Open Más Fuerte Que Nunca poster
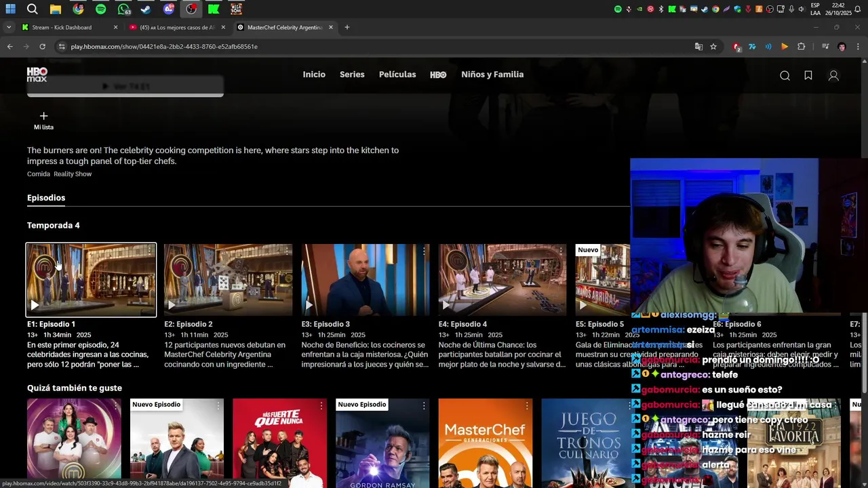This screenshot has height=488, width=868. pos(279,443)
